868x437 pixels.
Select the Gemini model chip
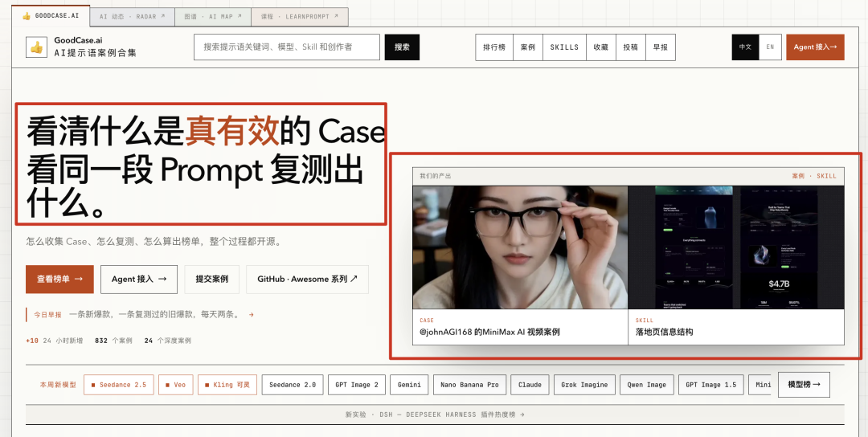click(x=409, y=385)
